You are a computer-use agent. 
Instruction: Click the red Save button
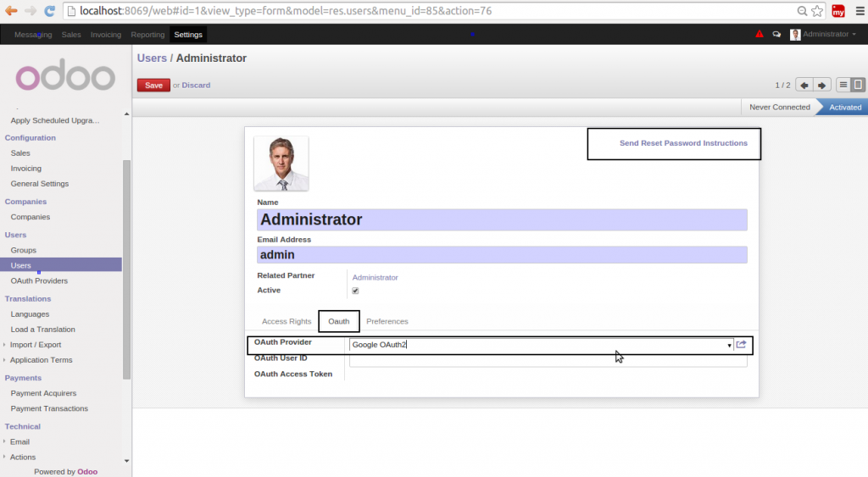pyautogui.click(x=153, y=86)
